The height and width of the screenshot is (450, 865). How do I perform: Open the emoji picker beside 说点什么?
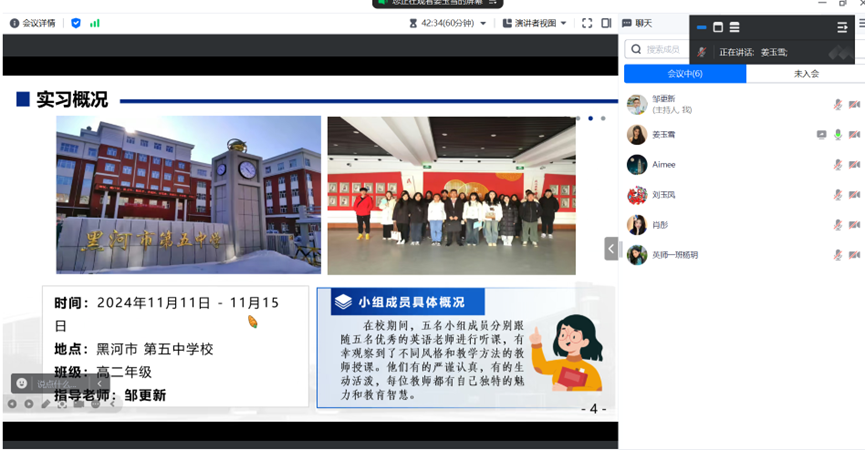pyautogui.click(x=22, y=383)
